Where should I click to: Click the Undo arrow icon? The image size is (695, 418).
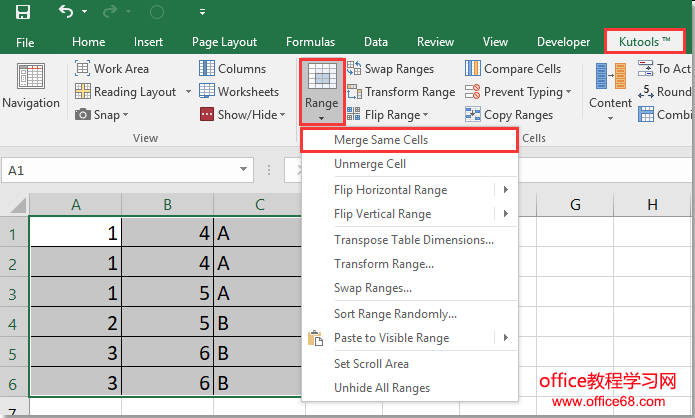[x=65, y=13]
